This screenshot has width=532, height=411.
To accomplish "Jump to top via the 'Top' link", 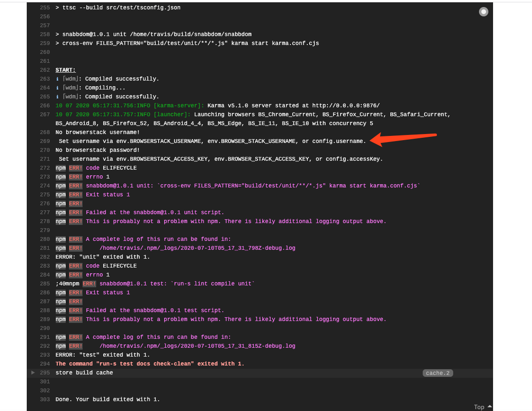I will [x=479, y=407].
